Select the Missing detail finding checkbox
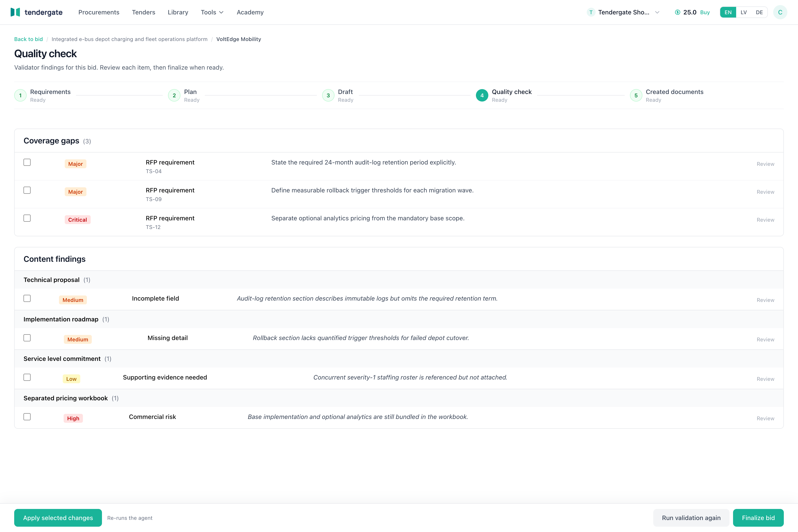Viewport: 798px width, 532px height. [x=27, y=338]
